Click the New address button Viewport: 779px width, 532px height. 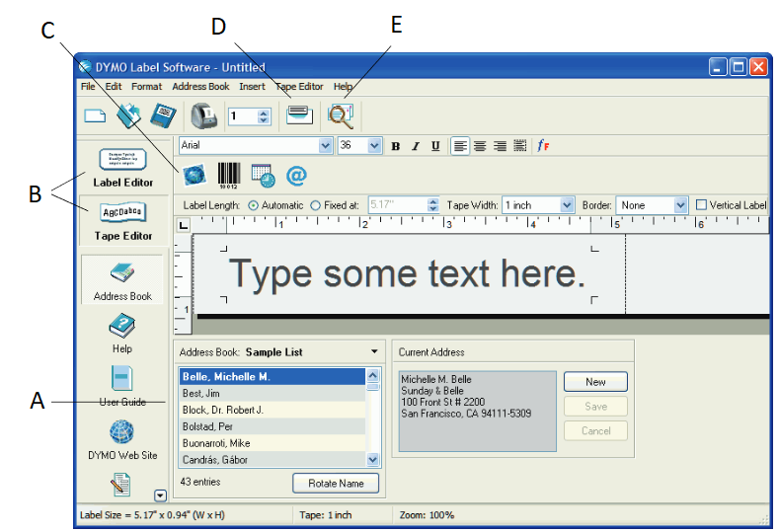click(x=595, y=382)
